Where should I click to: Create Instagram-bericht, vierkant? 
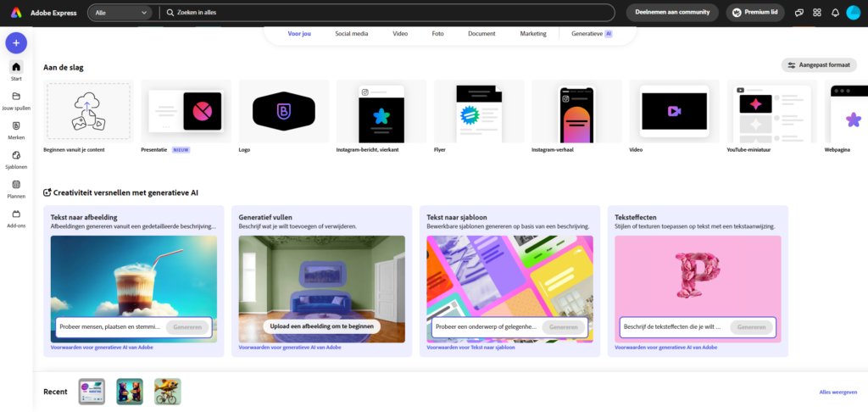coord(381,111)
